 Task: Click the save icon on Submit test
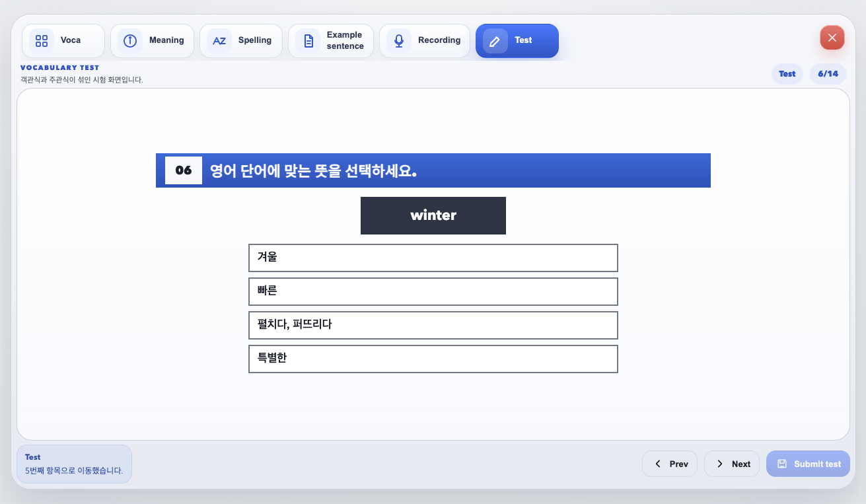click(782, 464)
